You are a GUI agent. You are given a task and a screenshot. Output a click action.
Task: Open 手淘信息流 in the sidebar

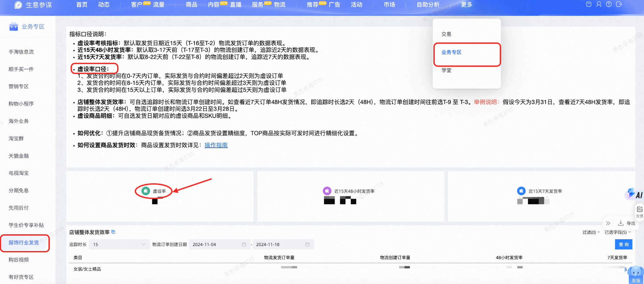(x=21, y=52)
